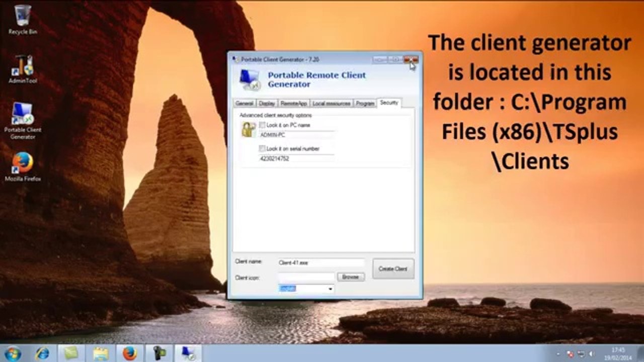The width and height of the screenshot is (644, 362).
Task: Click the 'Advanced client security options' label
Action: [275, 115]
